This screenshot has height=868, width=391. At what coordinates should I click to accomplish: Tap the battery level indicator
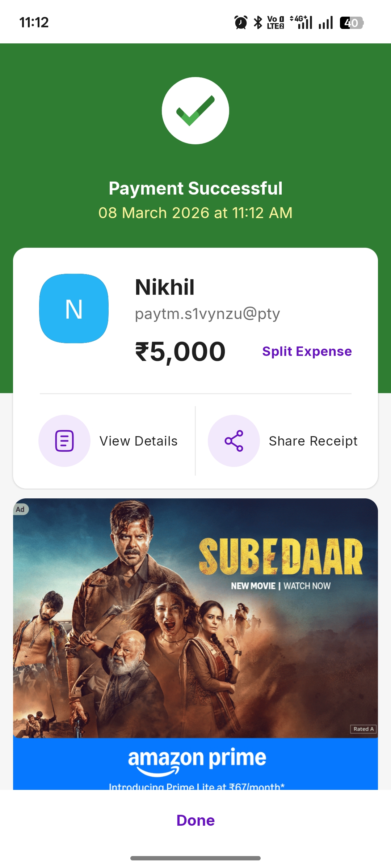point(352,23)
